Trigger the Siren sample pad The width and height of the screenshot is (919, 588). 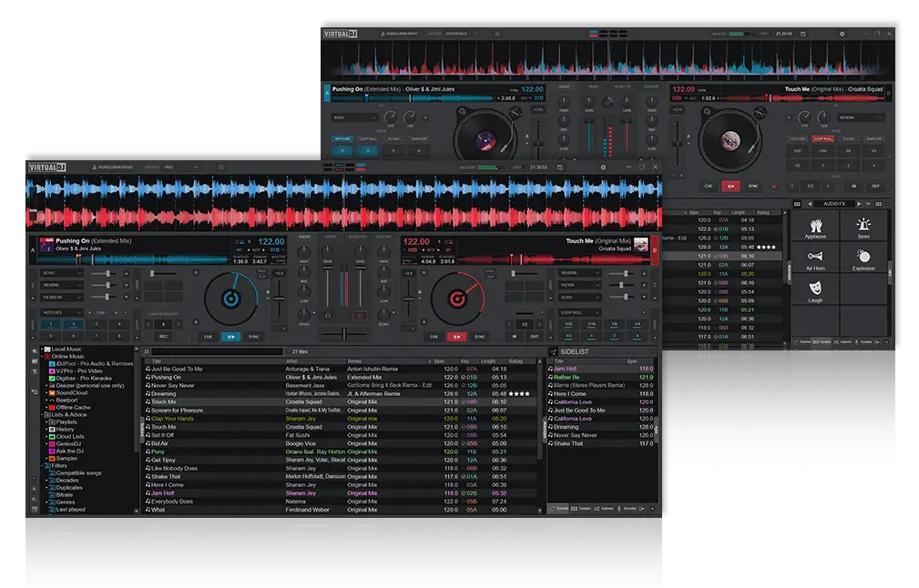coord(863,226)
